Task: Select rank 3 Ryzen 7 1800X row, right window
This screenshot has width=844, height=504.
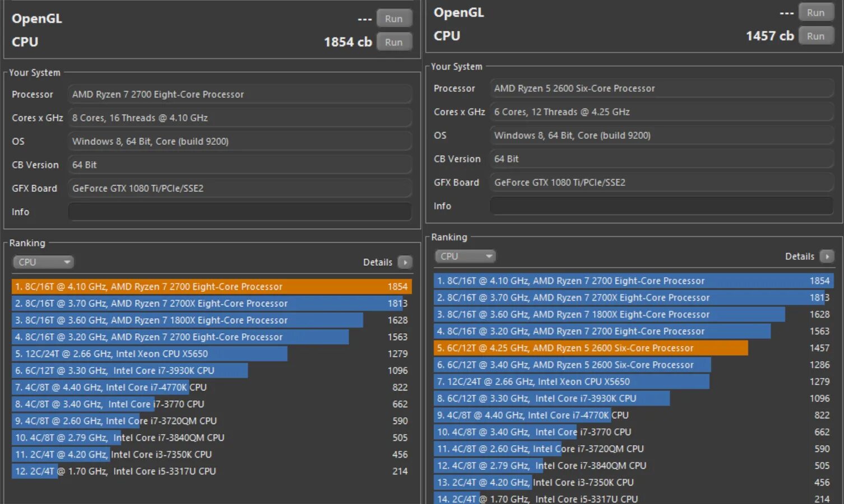Action: pos(634,314)
